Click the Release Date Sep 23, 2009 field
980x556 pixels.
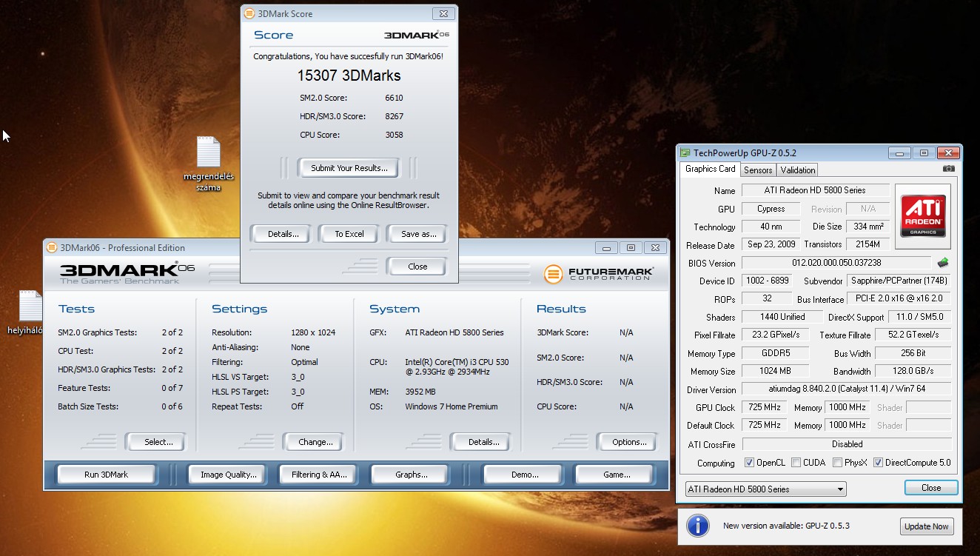click(771, 245)
